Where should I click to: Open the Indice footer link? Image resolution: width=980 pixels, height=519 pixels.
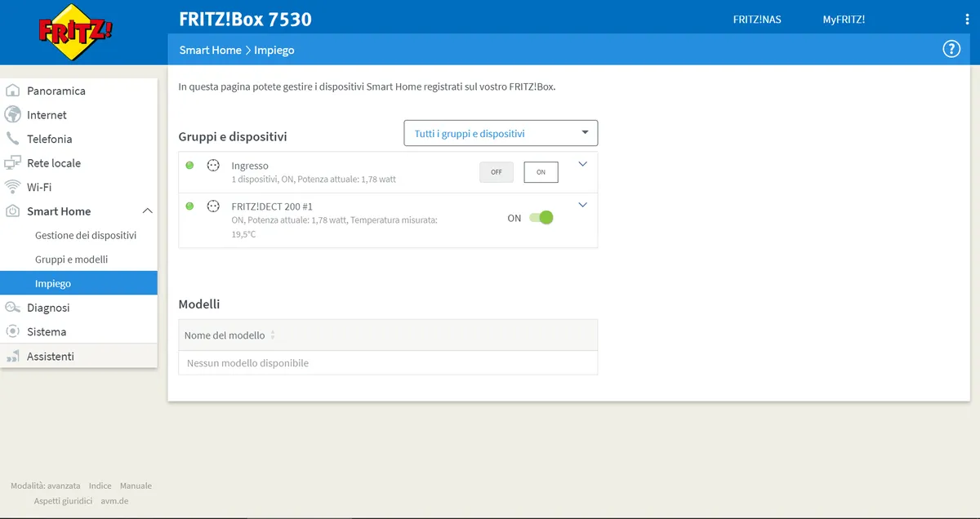coord(100,486)
